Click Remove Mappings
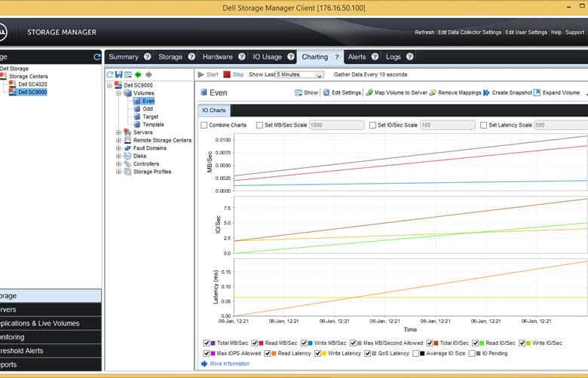Screen dimensions: 588x378 455,93
